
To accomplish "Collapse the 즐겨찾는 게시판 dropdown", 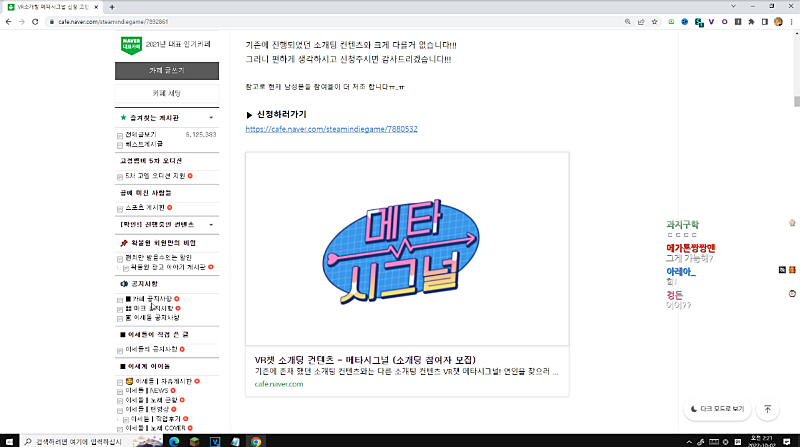I will point(211,118).
